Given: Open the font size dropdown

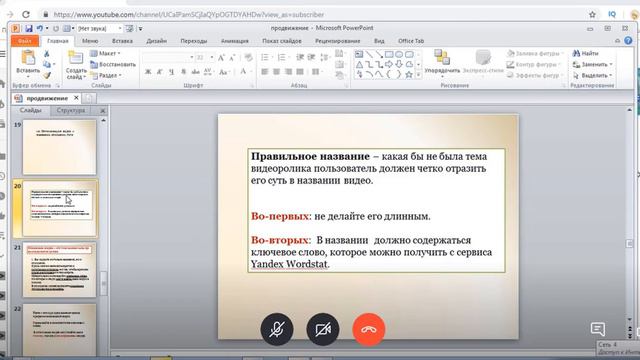Looking at the screenshot, I should (211, 58).
